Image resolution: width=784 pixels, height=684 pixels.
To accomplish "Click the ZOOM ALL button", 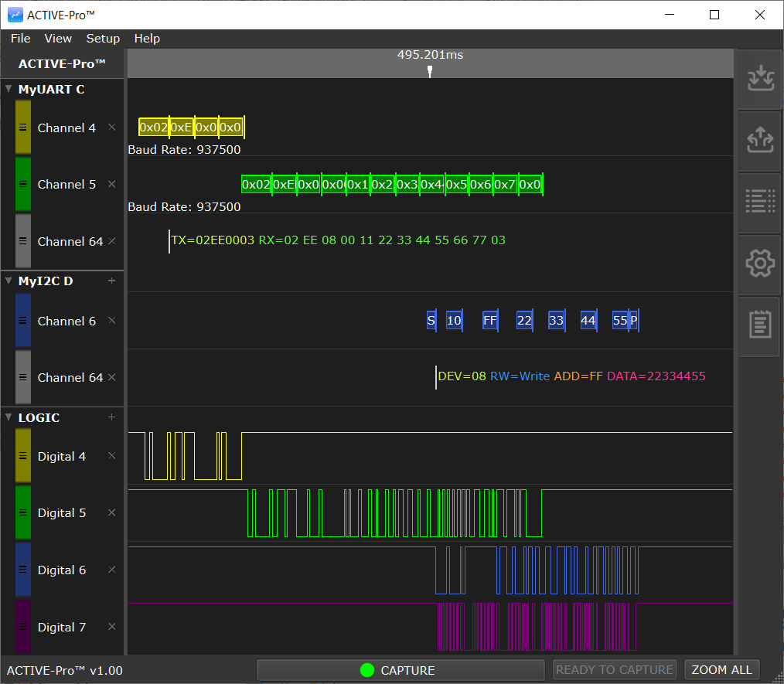I will [x=721, y=669].
